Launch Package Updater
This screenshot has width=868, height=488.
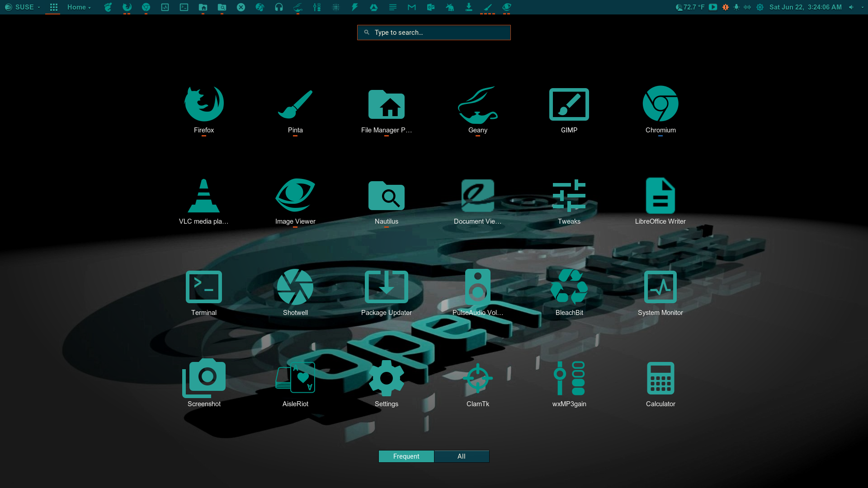click(x=387, y=292)
